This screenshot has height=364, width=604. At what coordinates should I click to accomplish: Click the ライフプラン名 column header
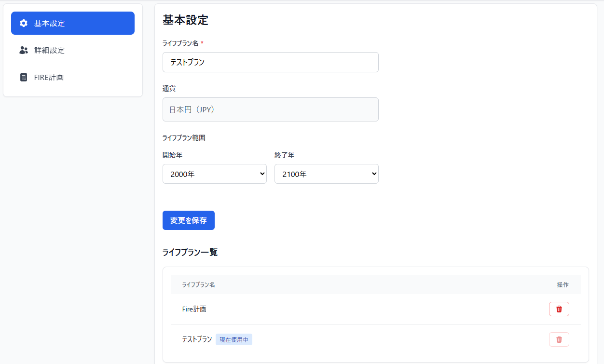[x=199, y=284]
